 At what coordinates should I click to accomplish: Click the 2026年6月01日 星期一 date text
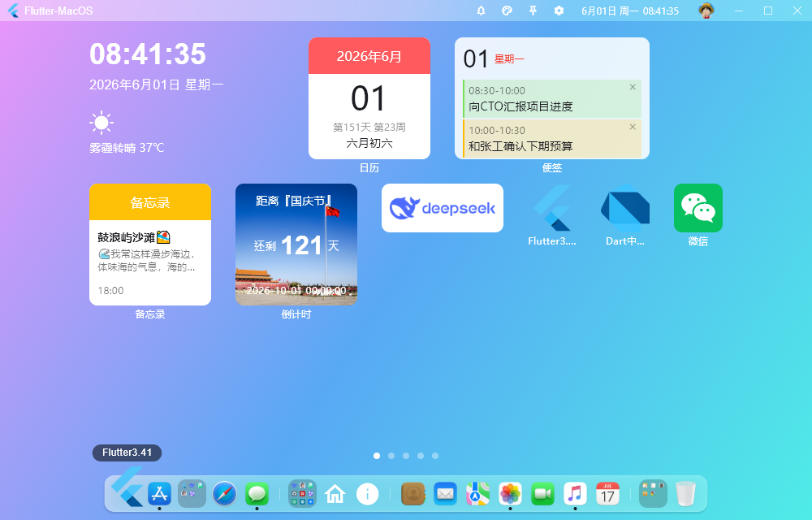click(157, 84)
